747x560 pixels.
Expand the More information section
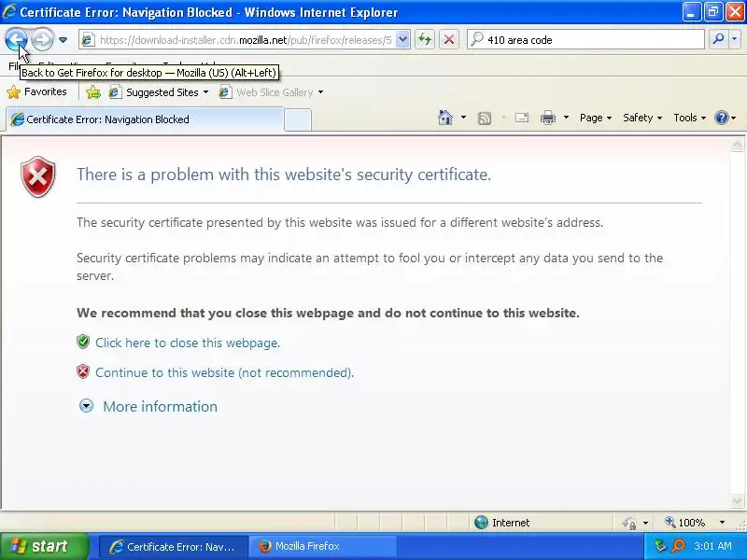click(x=160, y=406)
